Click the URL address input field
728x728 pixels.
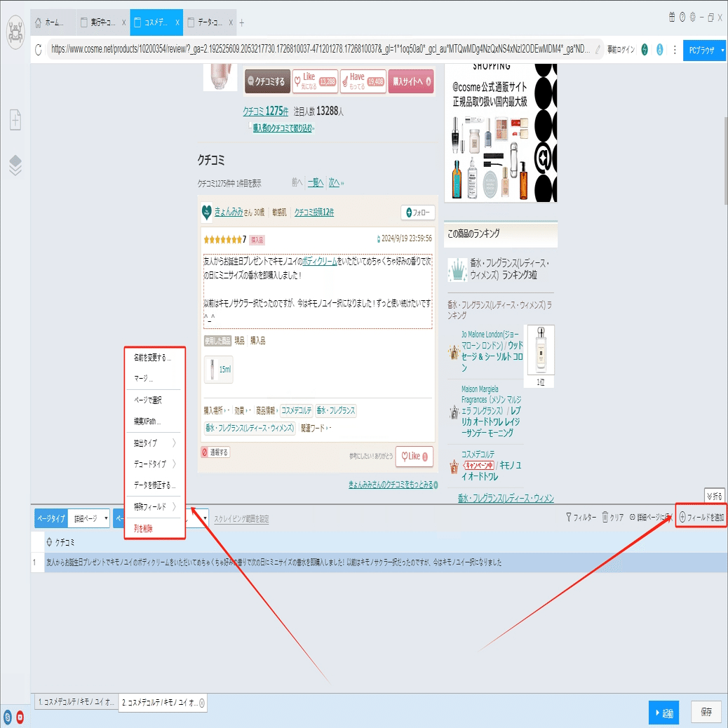click(x=321, y=49)
